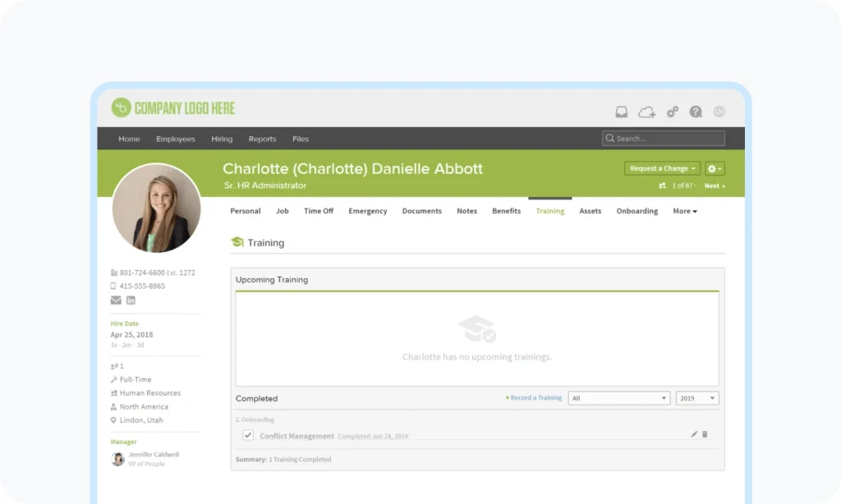Delete Conflict Management training with trash icon
Image resolution: width=841 pixels, height=504 pixels.
click(705, 434)
